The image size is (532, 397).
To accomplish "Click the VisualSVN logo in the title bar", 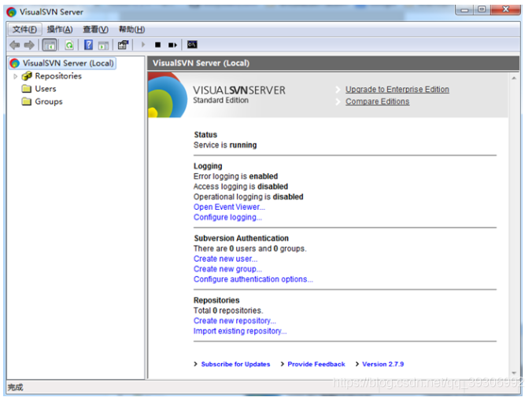I will click(12, 13).
